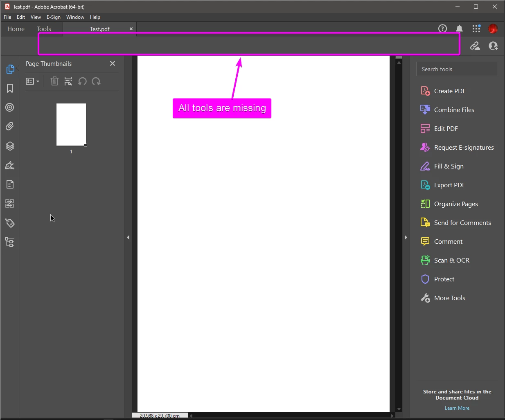The height and width of the screenshot is (420, 505).
Task: Open the Create PDF tool
Action: (x=443, y=91)
